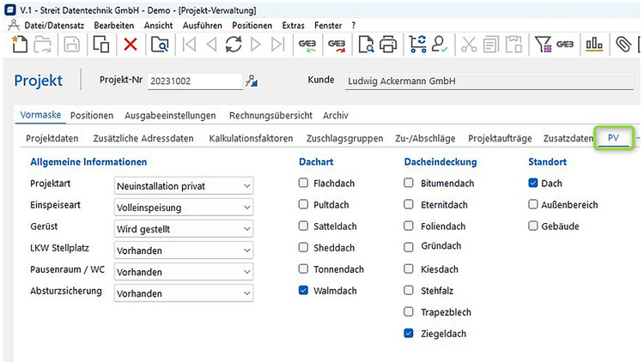The image size is (644, 362).
Task: Click the printer icon in toolbar
Action: pyautogui.click(x=388, y=45)
